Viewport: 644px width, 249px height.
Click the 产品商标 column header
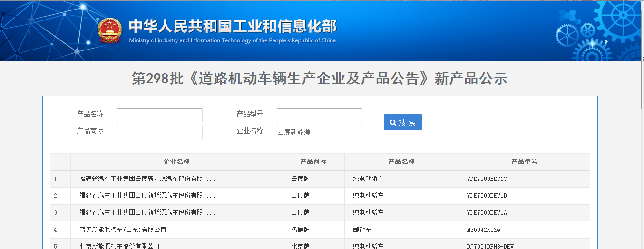coord(313,162)
